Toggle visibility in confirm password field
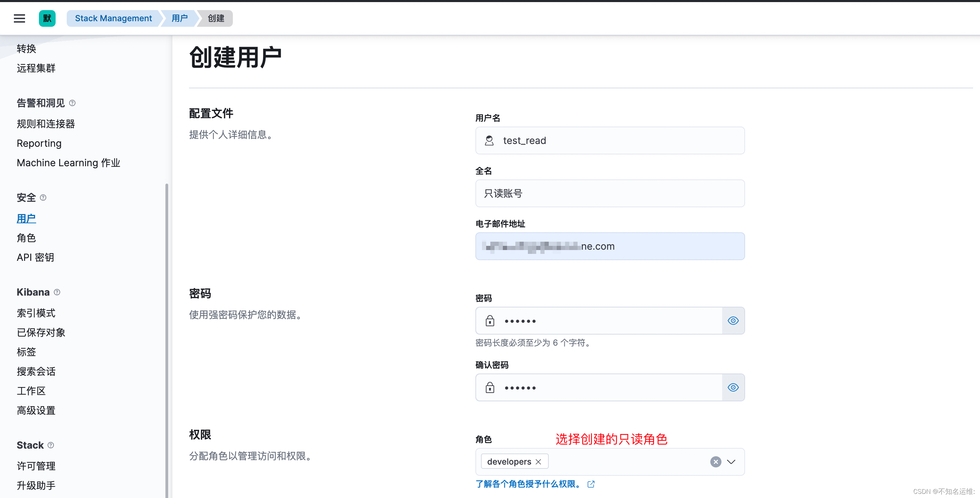This screenshot has width=980, height=498. 733,387
